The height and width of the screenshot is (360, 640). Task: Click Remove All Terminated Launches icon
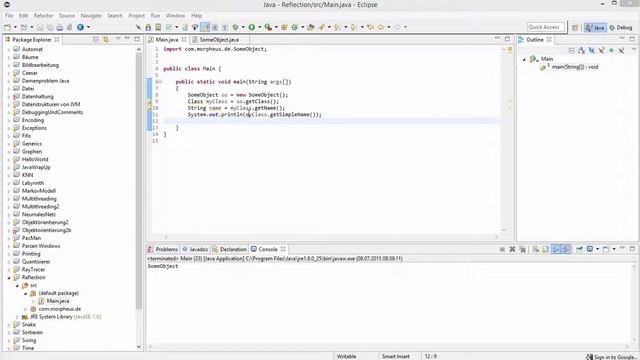point(522,249)
